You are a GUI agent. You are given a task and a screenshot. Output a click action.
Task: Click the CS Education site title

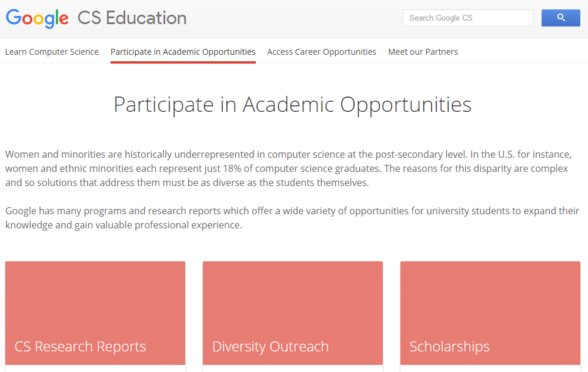[132, 18]
